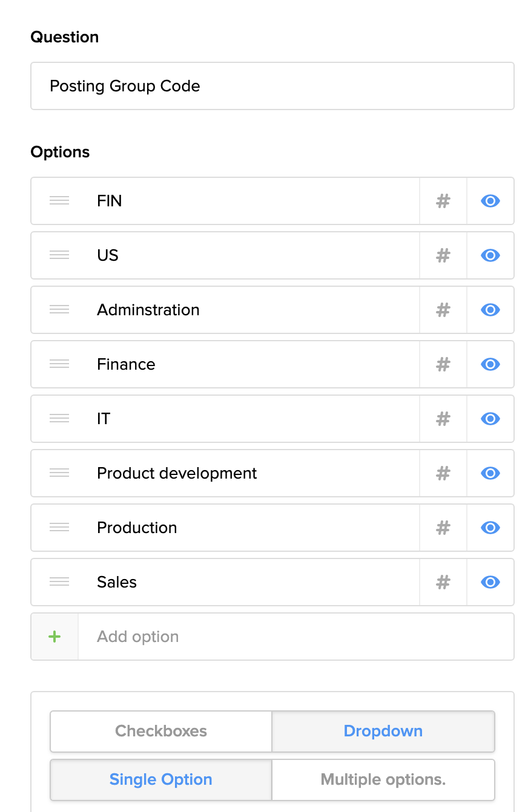Click the hash icon in Sales row
The width and height of the screenshot is (528, 812).
click(443, 582)
